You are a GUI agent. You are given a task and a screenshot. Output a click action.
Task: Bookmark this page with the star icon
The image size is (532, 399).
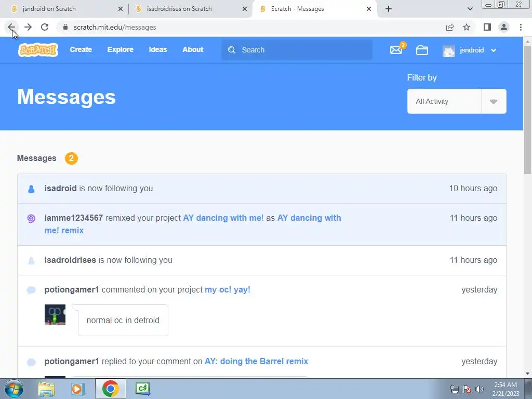pos(467,27)
